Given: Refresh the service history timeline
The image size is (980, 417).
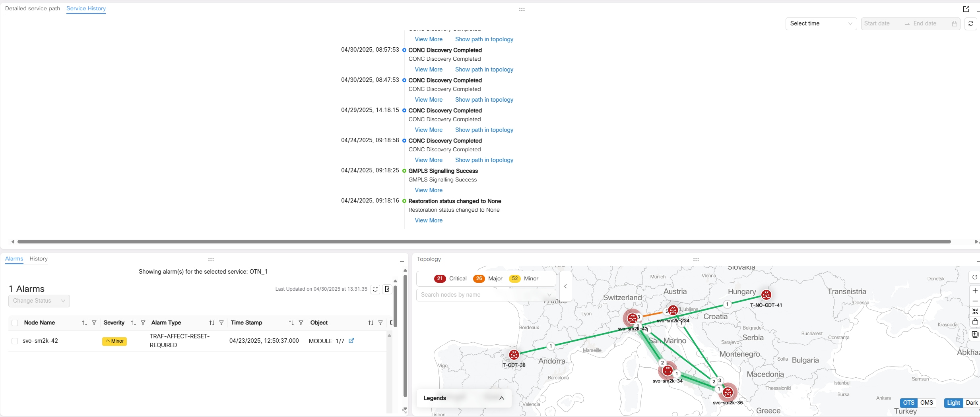Looking at the screenshot, I should tap(970, 24).
